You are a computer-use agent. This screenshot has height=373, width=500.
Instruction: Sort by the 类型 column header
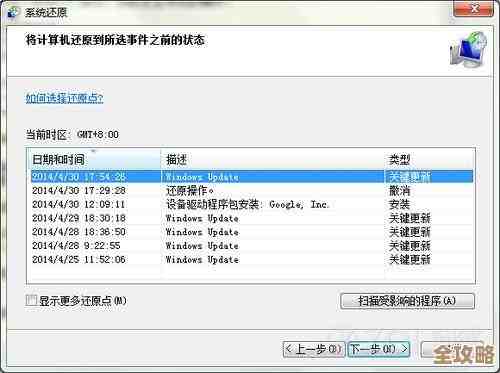pos(429,159)
